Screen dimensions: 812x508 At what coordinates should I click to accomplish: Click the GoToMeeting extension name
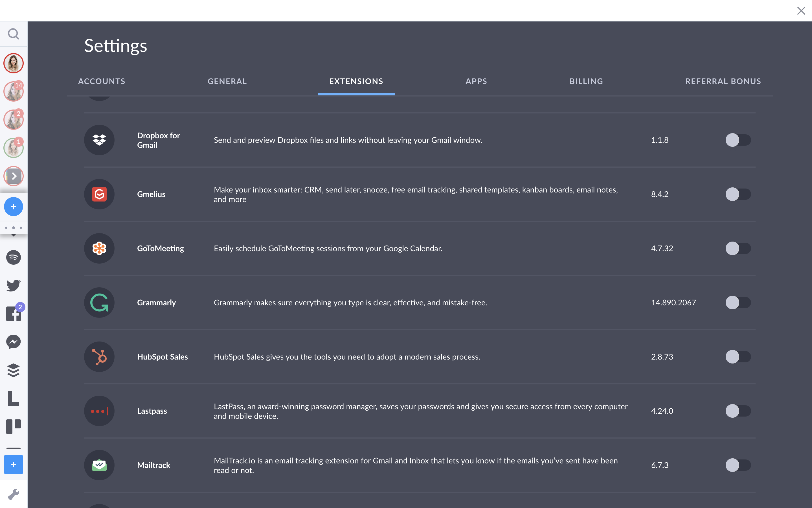point(161,248)
